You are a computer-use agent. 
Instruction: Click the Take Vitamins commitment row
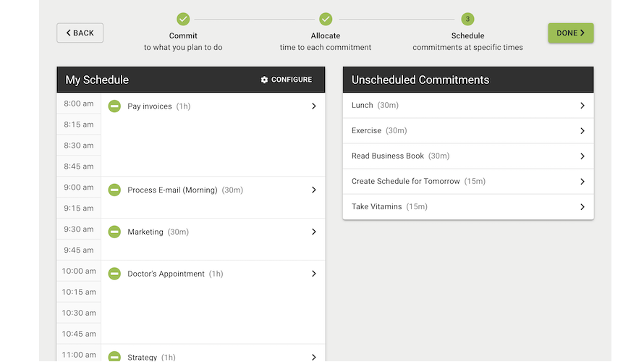(467, 207)
